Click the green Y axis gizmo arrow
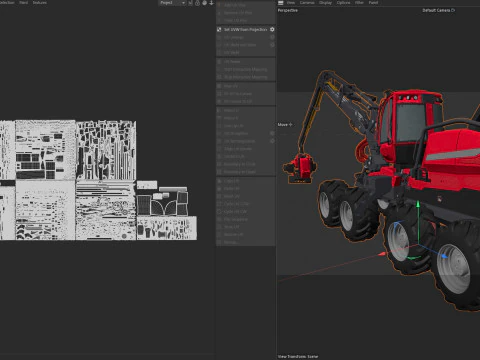 [x=418, y=204]
